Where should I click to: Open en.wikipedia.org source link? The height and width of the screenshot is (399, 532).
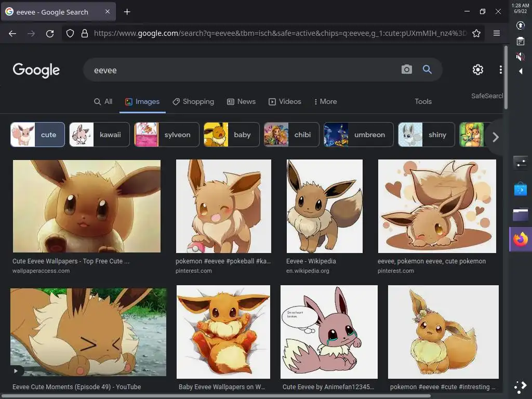coord(308,271)
